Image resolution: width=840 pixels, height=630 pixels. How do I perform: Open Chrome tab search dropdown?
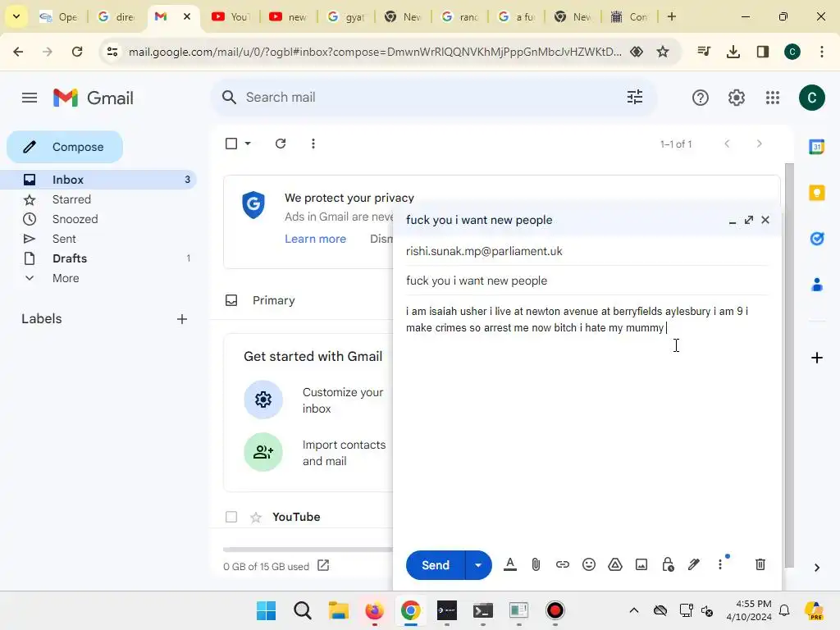point(16,16)
